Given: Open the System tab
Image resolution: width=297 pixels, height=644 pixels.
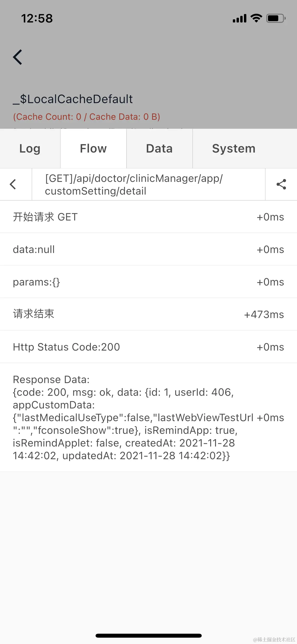Looking at the screenshot, I should pos(234,149).
